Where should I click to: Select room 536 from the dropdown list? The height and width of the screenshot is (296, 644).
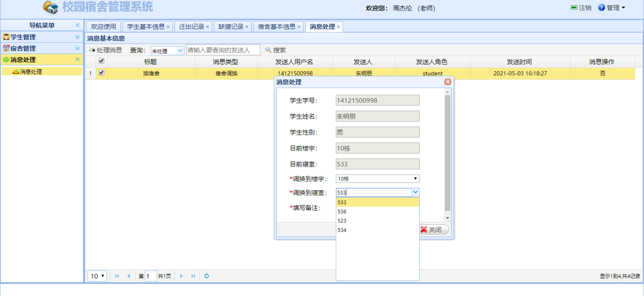[x=377, y=211]
